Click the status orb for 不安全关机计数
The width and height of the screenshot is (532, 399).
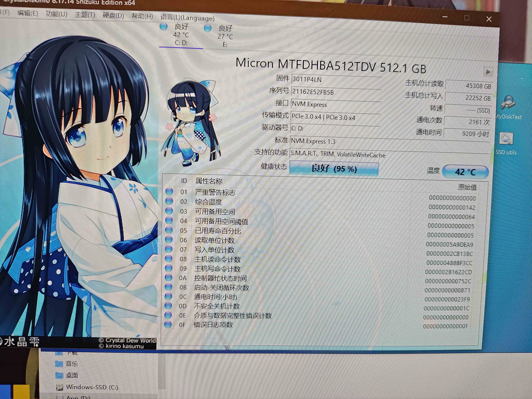coord(168,306)
